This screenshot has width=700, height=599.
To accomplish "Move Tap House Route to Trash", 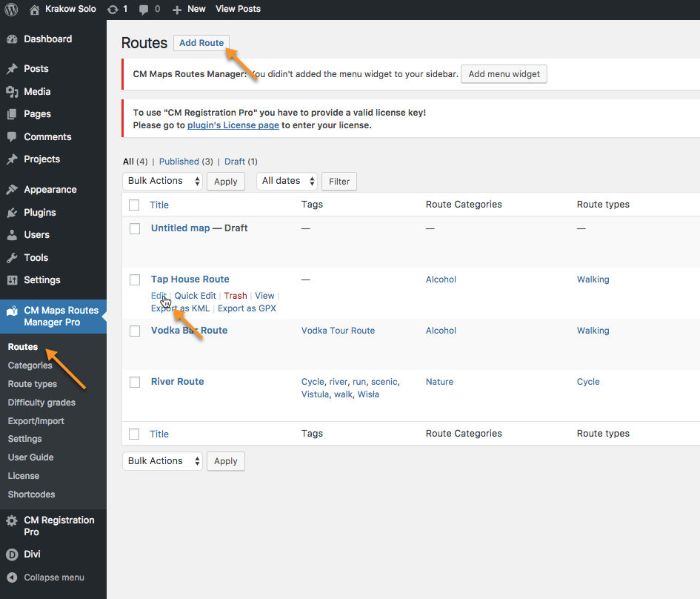I will click(x=236, y=296).
